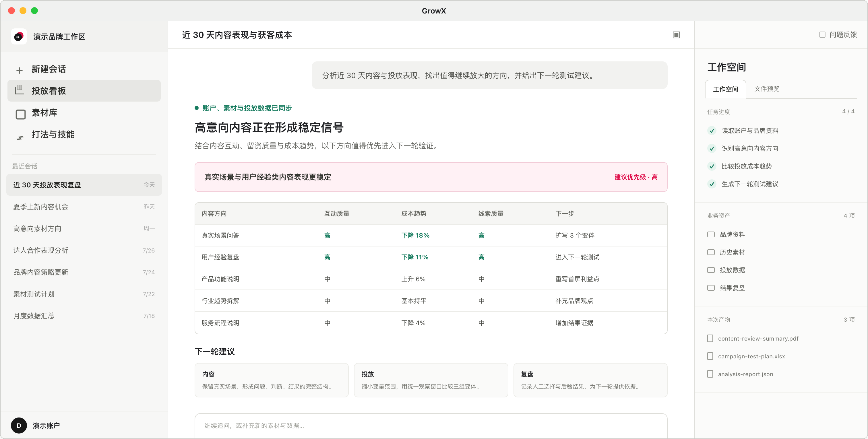
Task: Open the 素材库 menu item
Action: 84,112
